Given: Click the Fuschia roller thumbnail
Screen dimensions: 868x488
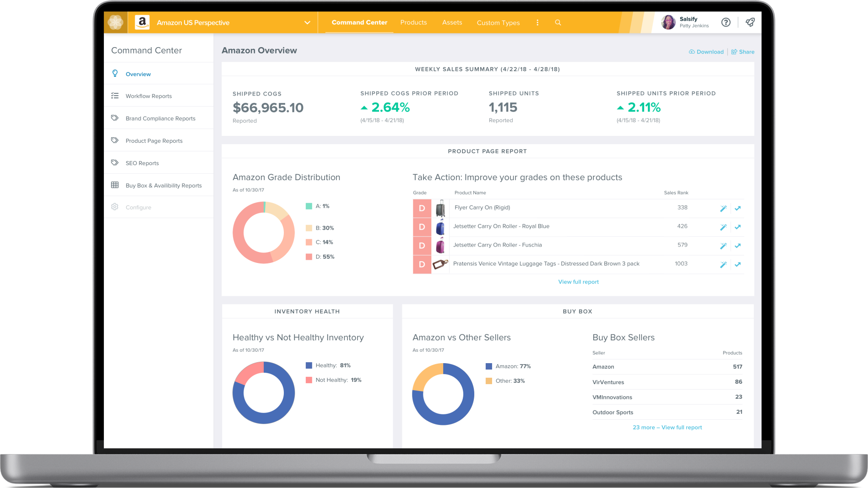Looking at the screenshot, I should point(440,246).
